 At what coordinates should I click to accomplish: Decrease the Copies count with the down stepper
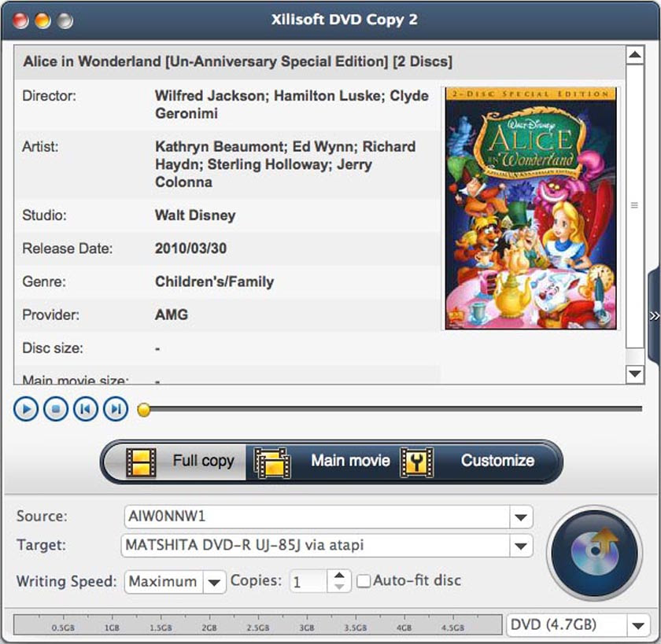pyautogui.click(x=338, y=586)
